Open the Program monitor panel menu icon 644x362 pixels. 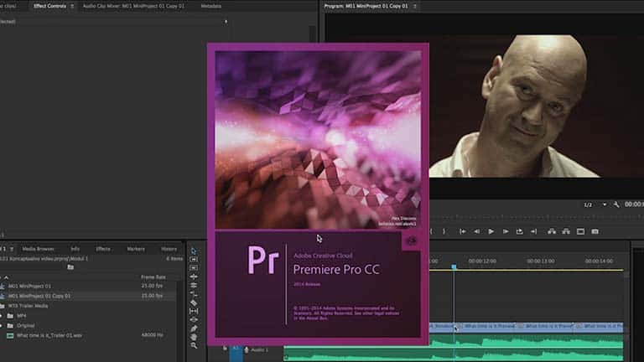(x=415, y=6)
